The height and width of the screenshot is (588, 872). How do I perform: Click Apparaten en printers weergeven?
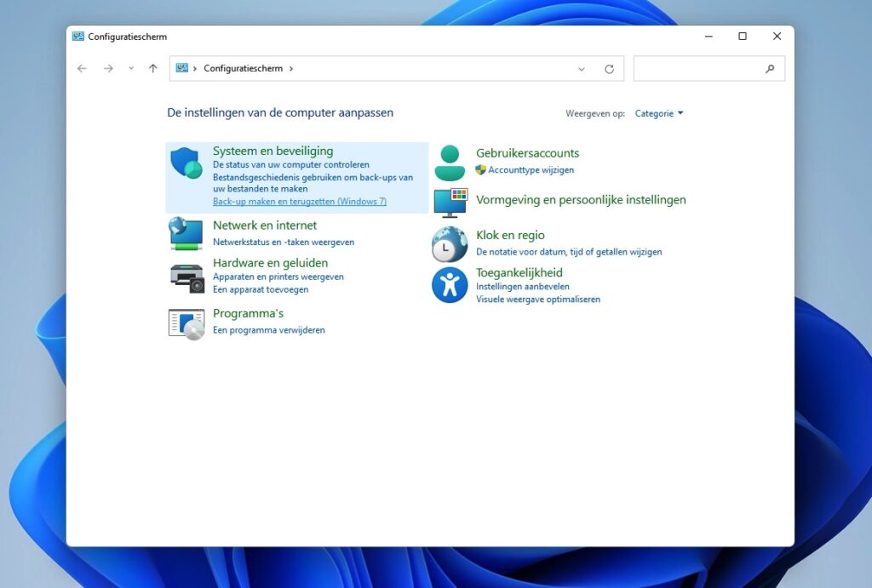click(278, 277)
